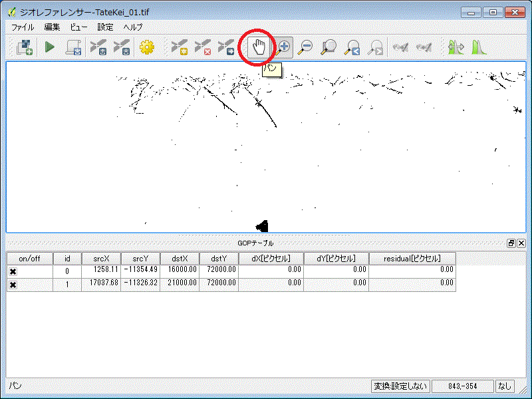Click the residual[ピクセル] column header
The height and width of the screenshot is (399, 532).
pyautogui.click(x=412, y=259)
